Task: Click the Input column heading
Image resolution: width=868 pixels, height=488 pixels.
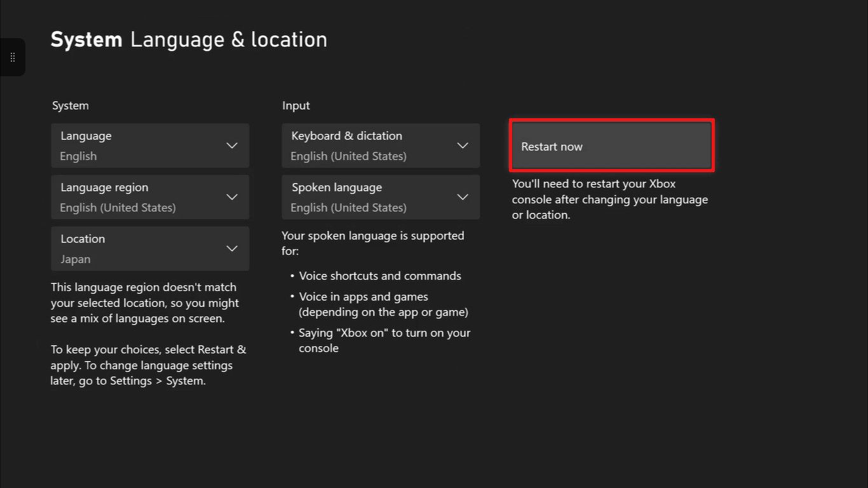Action: (x=296, y=105)
